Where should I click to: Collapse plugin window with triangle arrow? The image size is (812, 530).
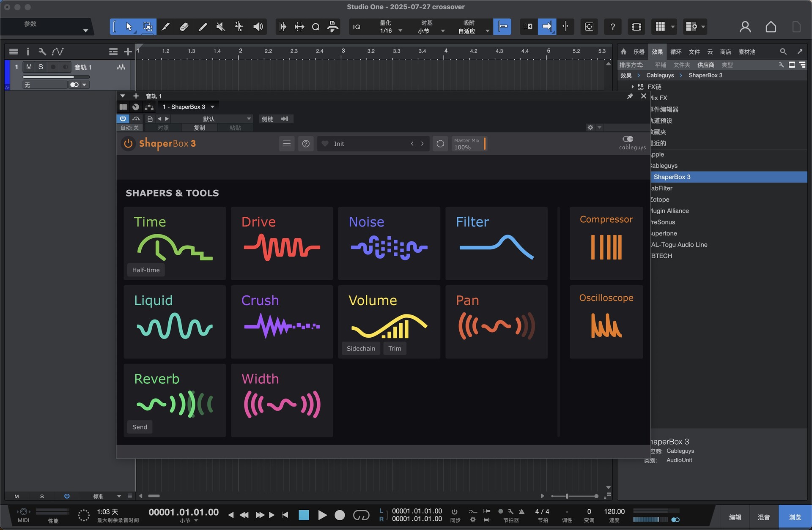pyautogui.click(x=123, y=96)
